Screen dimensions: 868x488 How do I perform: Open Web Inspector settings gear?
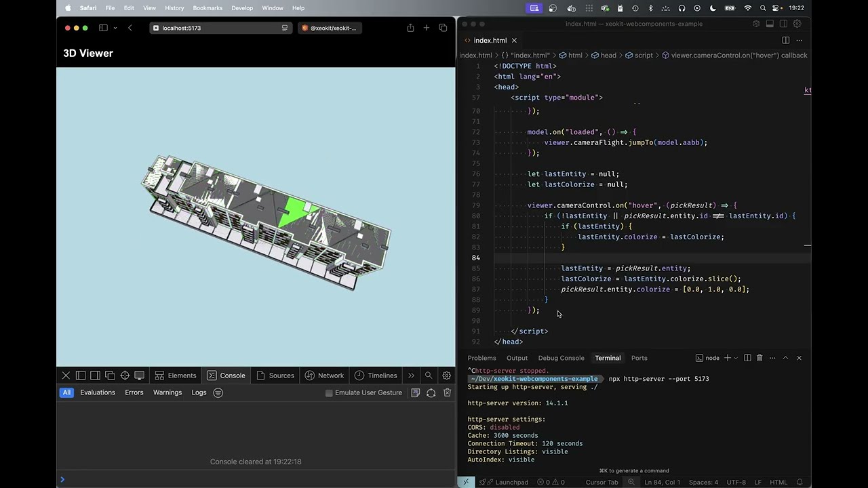[447, 375]
